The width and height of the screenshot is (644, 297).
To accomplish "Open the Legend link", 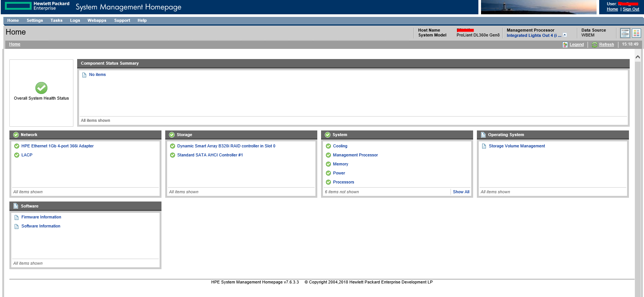I will coord(577,45).
